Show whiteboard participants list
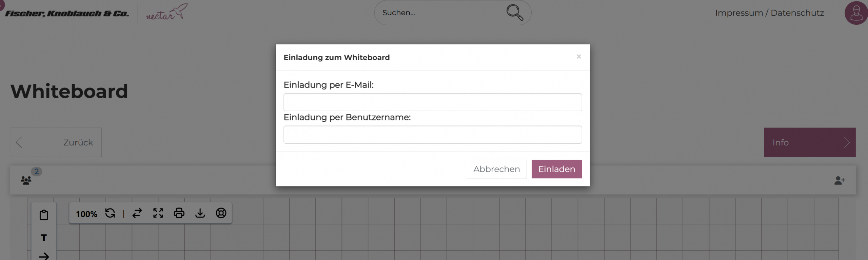The width and height of the screenshot is (868, 260). 26,180
